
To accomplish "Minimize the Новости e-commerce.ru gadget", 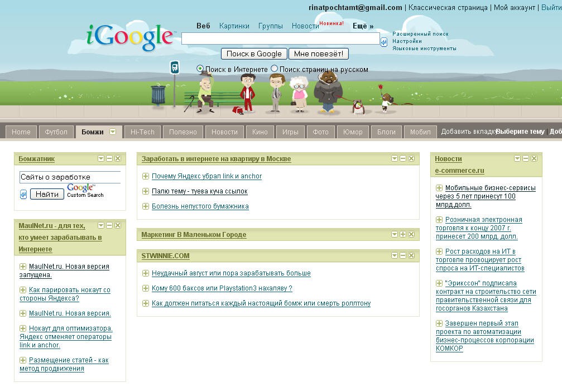I will [x=525, y=158].
